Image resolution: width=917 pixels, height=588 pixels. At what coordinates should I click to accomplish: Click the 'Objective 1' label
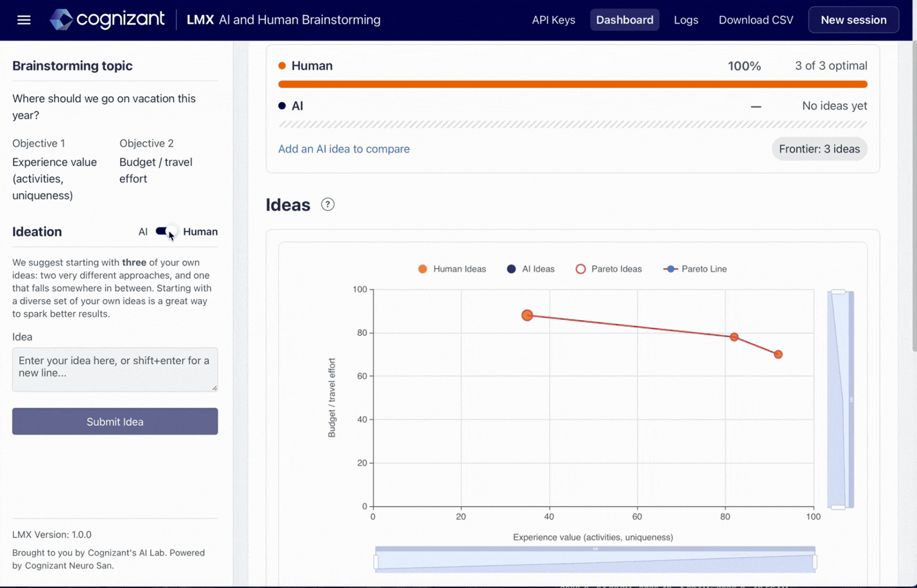[38, 143]
